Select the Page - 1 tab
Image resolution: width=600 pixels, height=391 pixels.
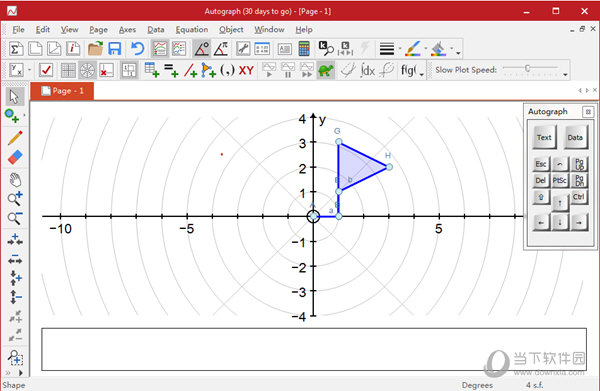tap(62, 91)
